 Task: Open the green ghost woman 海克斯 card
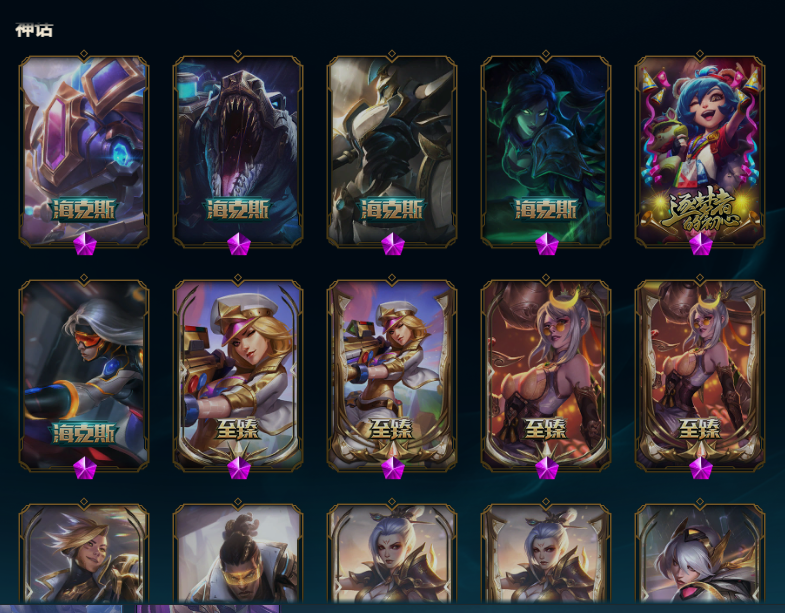click(546, 150)
